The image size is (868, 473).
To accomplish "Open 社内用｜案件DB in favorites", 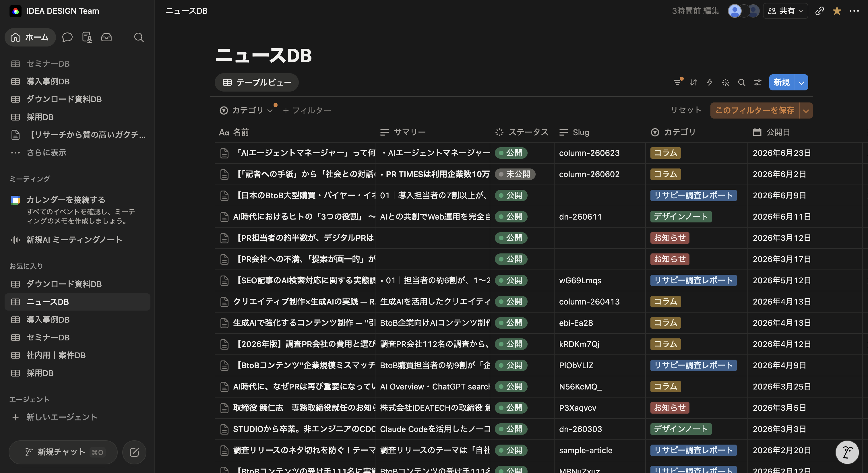I will (x=56, y=355).
